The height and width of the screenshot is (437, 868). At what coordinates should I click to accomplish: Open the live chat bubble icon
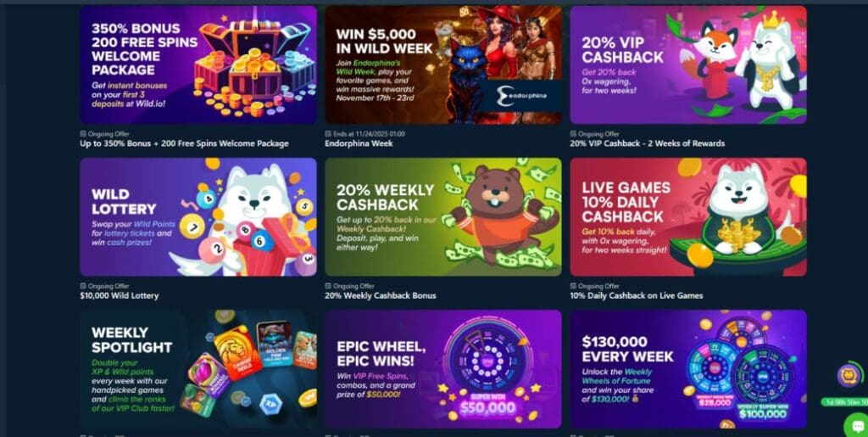[856, 425]
